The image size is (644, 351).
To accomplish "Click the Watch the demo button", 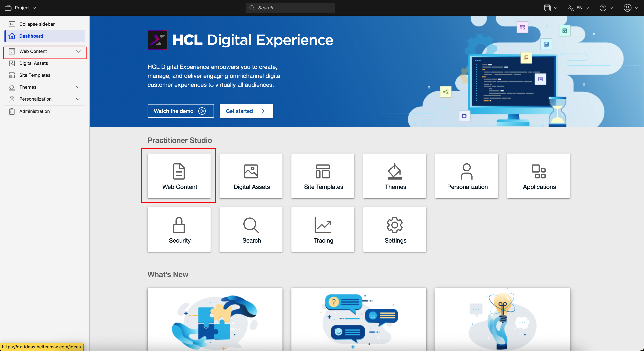I will 180,111.
